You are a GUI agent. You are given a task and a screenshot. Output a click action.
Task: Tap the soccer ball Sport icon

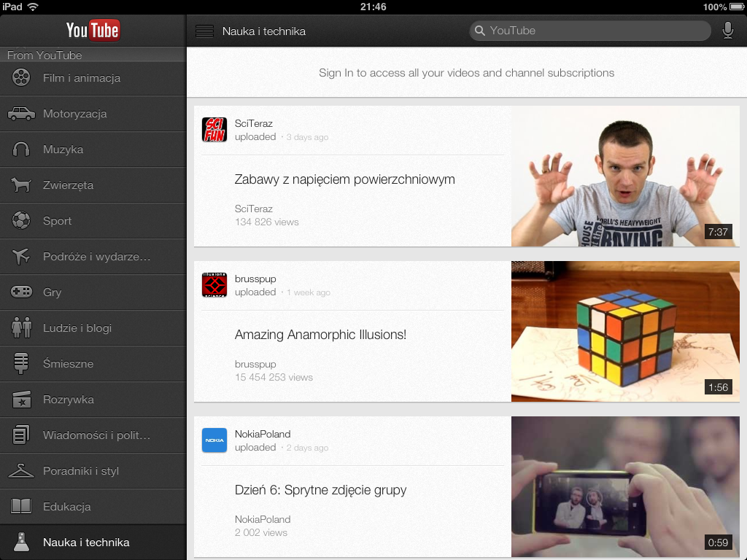22,220
